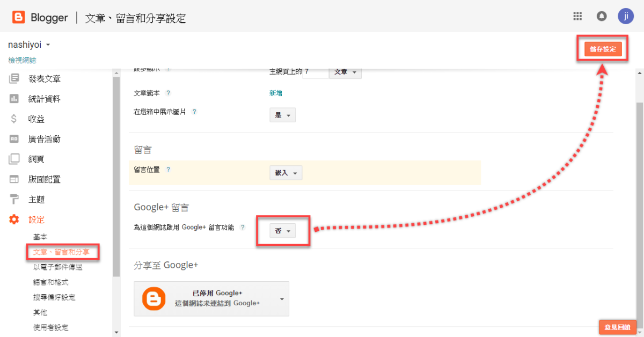Viewport: 644px width, 337px height.
Task: Click the 發表文章 posts icon
Action: coord(14,79)
